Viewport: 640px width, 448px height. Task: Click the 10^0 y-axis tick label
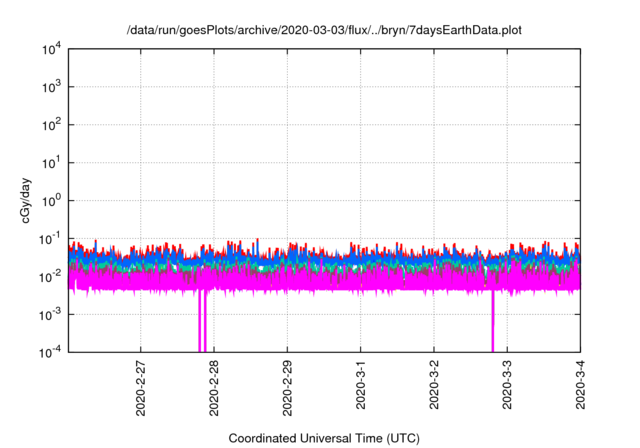(51, 201)
